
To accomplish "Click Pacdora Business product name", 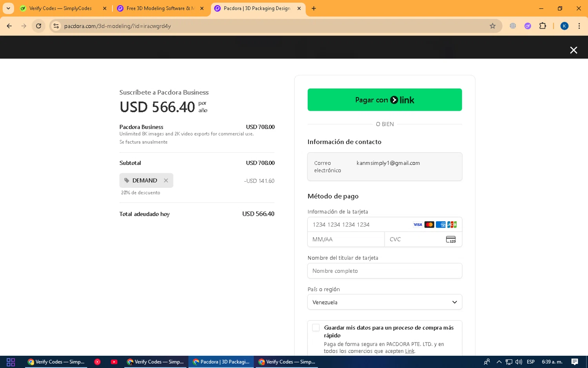I will pos(141,127).
